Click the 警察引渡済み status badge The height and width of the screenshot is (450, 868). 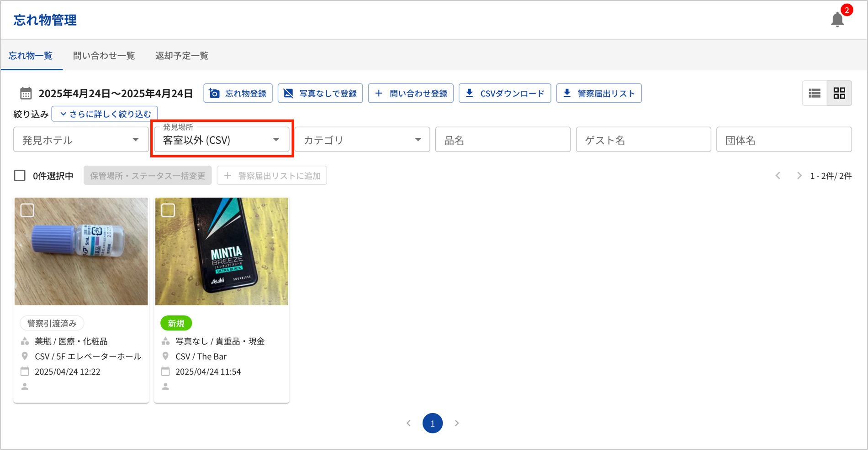point(52,324)
